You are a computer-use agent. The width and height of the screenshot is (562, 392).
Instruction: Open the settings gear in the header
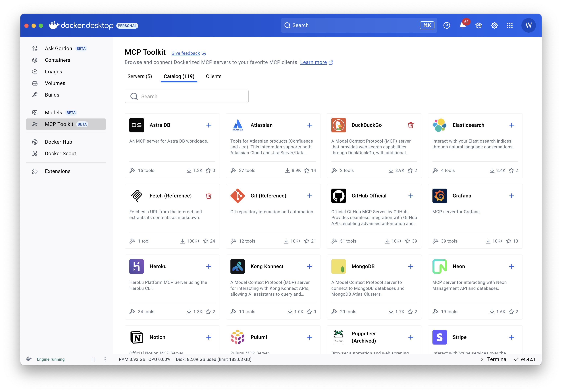494,25
